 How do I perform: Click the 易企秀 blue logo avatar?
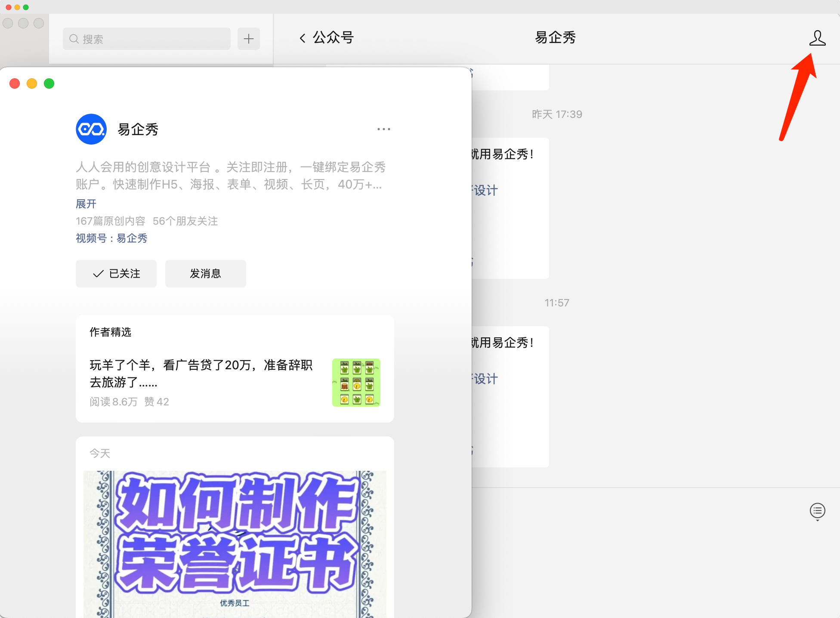tap(91, 129)
